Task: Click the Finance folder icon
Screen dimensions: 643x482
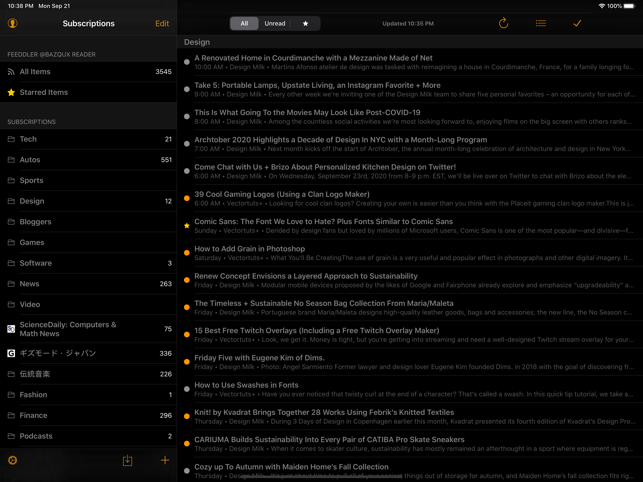Action: coord(11,415)
